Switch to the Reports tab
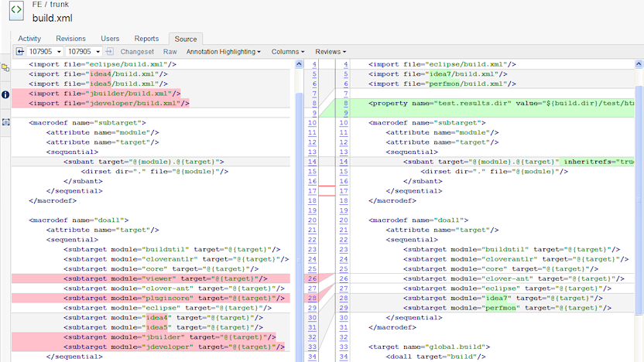 coord(146,39)
